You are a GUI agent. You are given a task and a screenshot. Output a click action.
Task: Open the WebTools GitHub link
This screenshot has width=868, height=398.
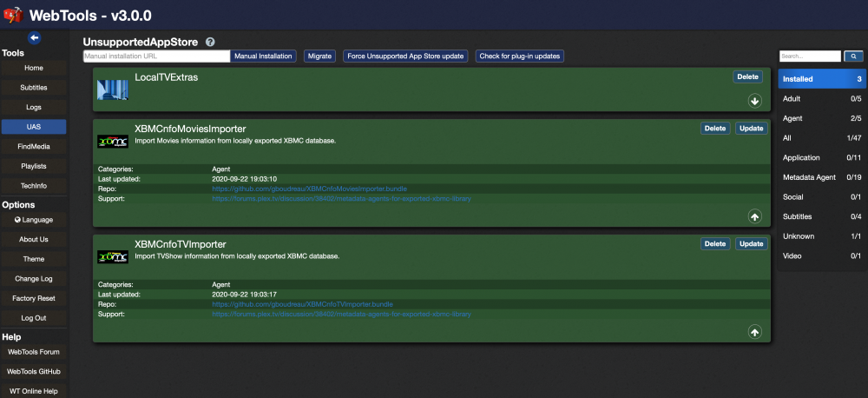tap(34, 371)
